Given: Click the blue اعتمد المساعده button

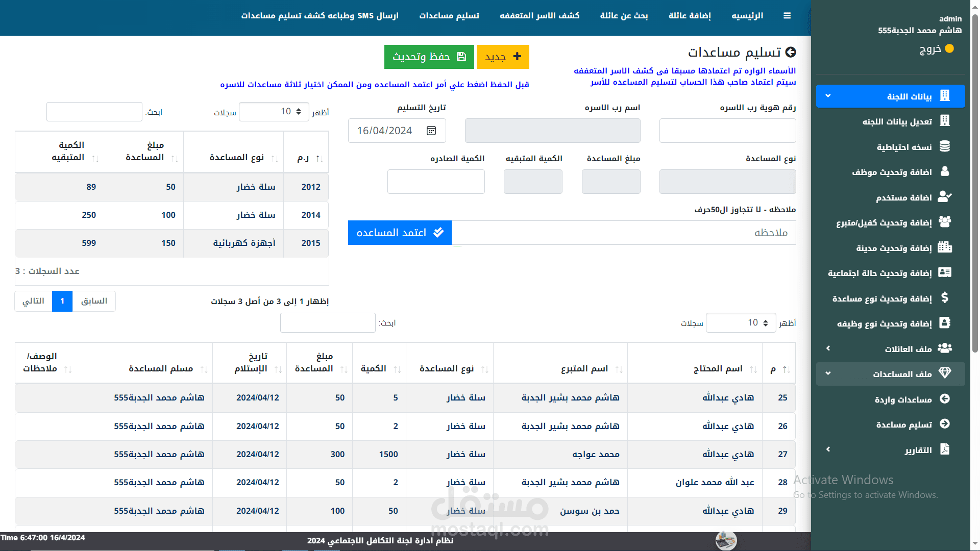Looking at the screenshot, I should pyautogui.click(x=400, y=233).
